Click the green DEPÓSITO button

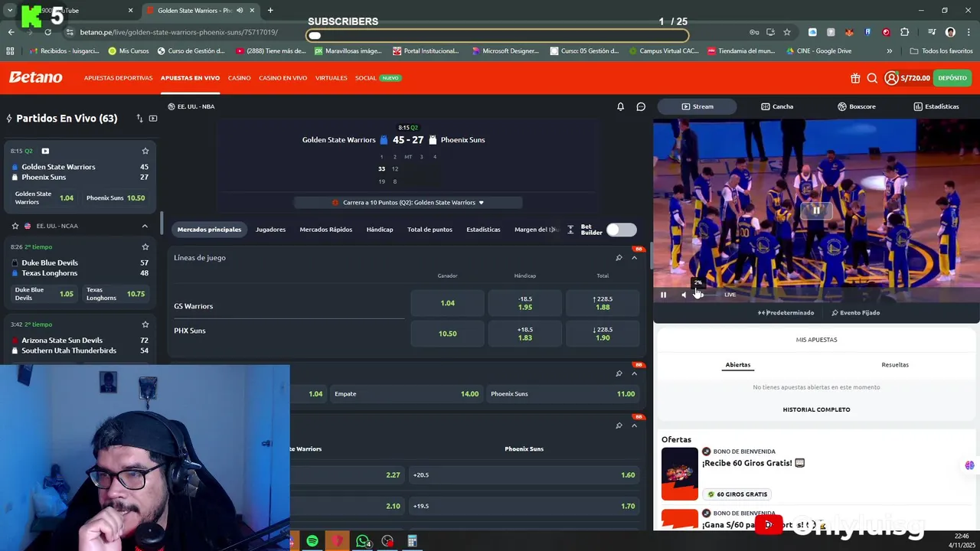click(x=952, y=78)
